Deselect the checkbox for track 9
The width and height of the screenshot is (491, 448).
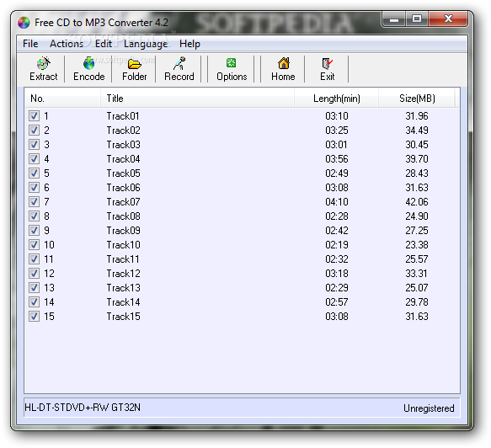coord(34,231)
